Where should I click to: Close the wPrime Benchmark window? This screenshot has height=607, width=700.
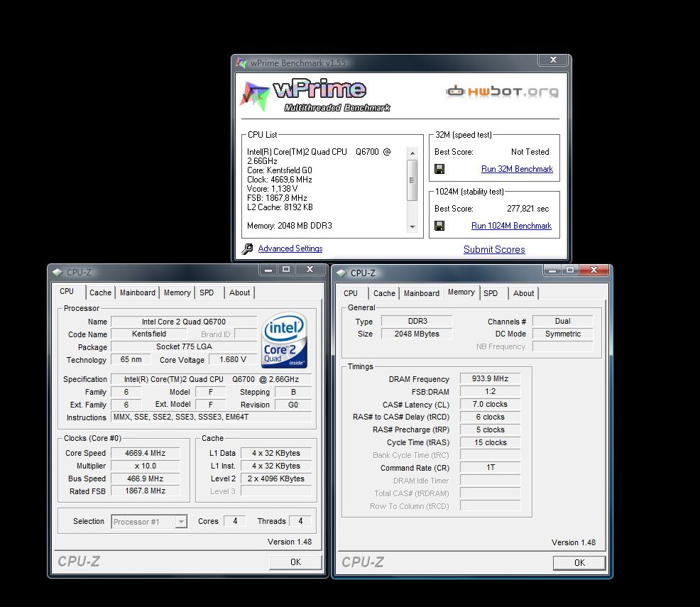point(553,60)
